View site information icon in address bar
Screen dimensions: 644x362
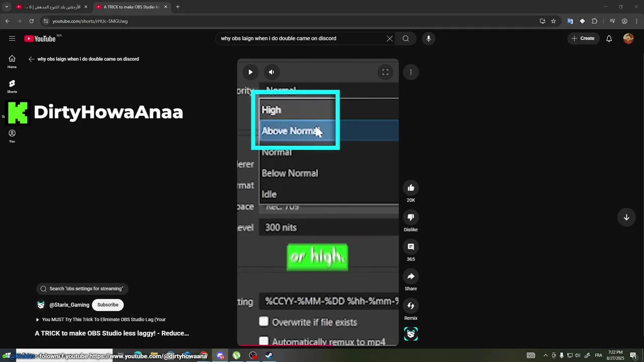coord(46,21)
